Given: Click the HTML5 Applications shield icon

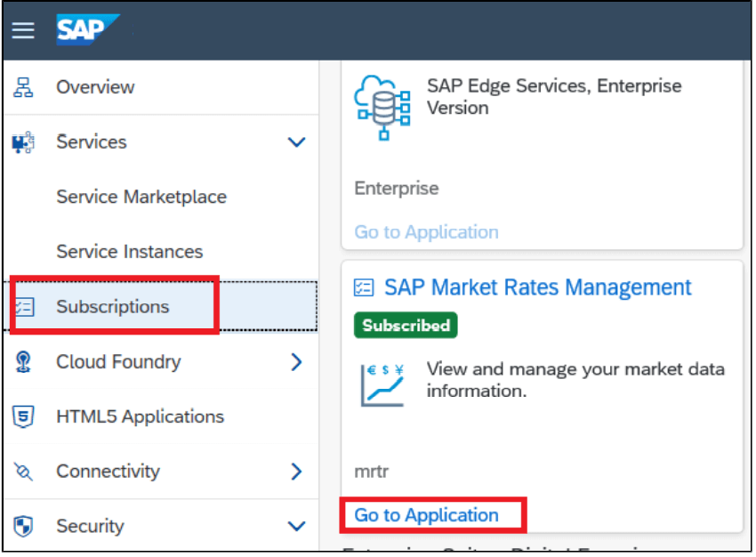Looking at the screenshot, I should click(23, 416).
